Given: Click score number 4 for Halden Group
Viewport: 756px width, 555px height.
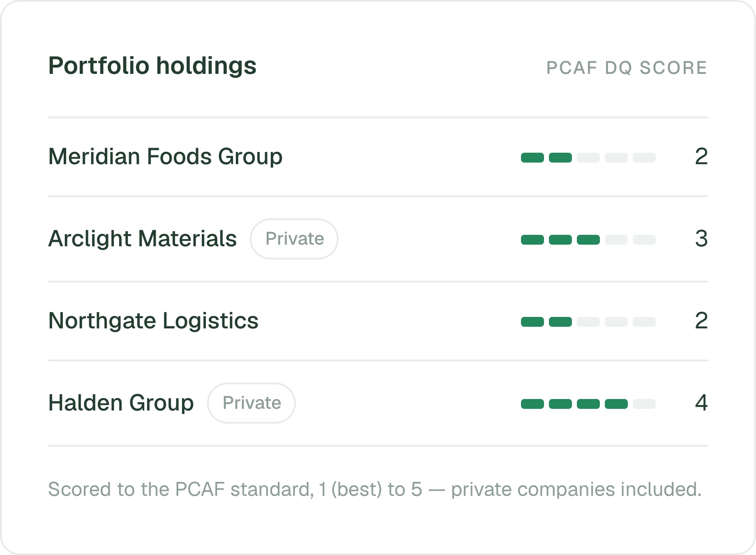Looking at the screenshot, I should coord(701,403).
